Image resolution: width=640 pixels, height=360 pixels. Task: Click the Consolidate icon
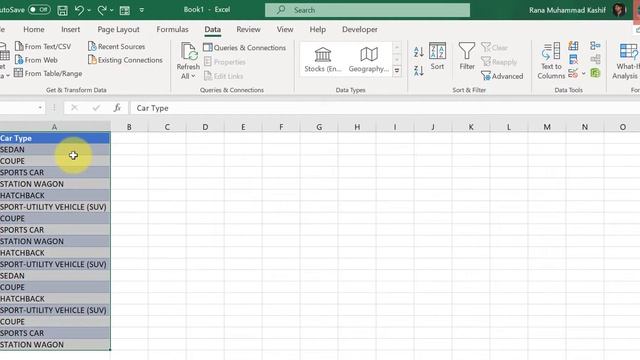[x=595, y=46]
